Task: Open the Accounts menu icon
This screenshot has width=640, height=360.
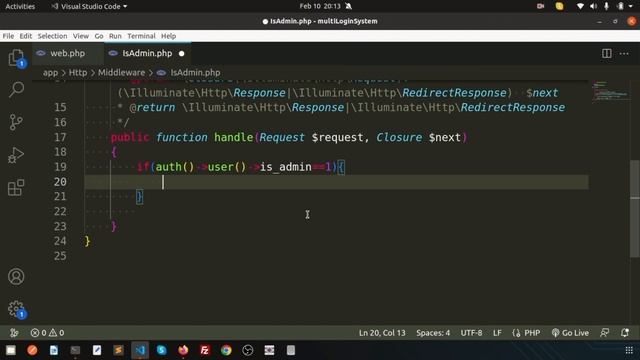Action: (x=16, y=276)
